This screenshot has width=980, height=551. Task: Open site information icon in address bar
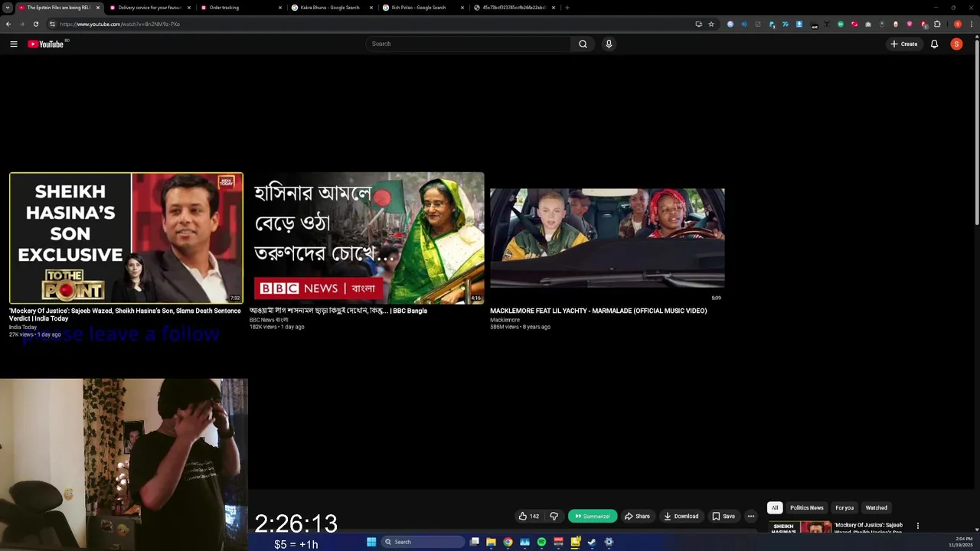point(52,24)
